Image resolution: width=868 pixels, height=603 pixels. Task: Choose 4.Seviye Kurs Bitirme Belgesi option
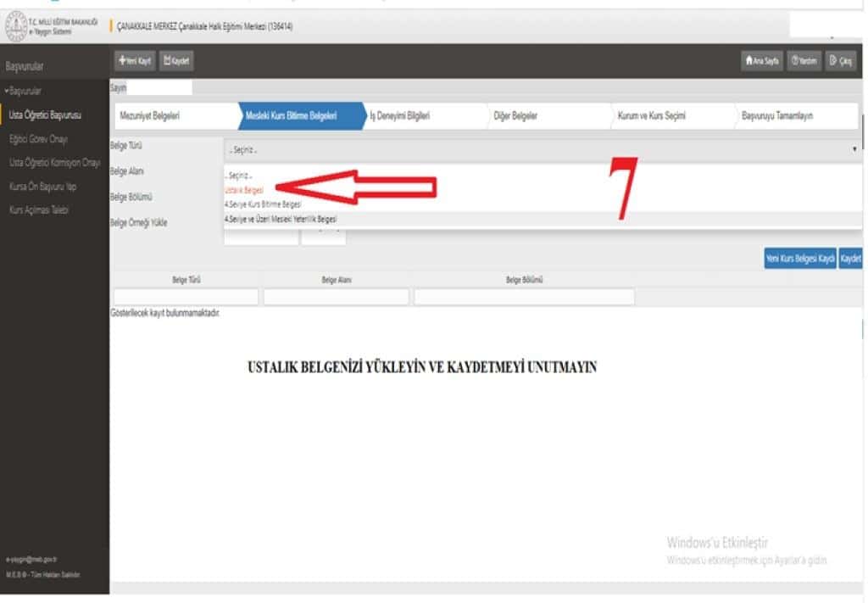[x=262, y=204]
